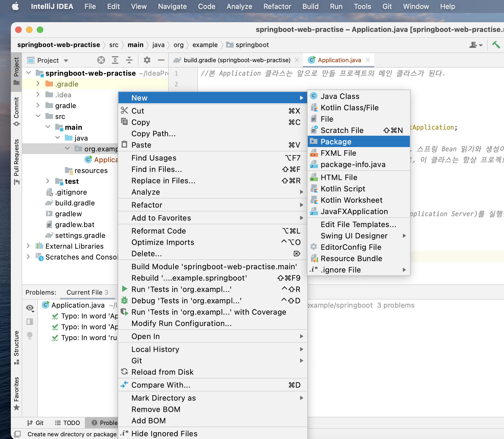Open the Pull Requests tool window

pos(16,162)
